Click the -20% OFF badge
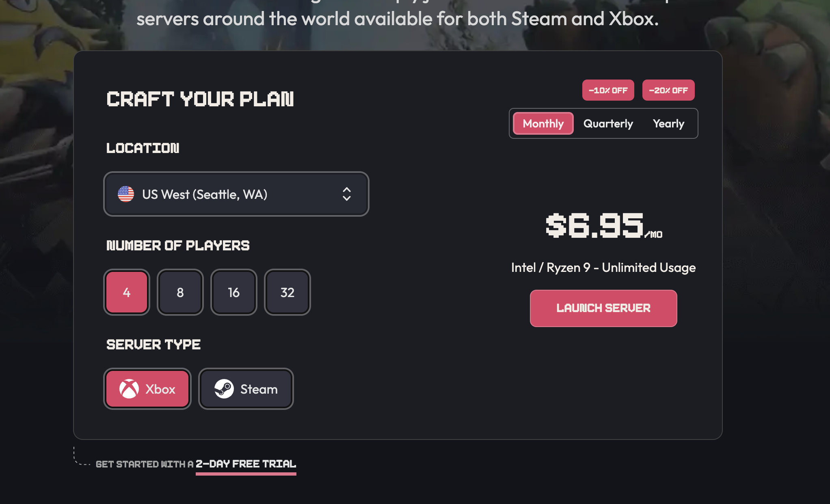The image size is (830, 504). point(668,90)
